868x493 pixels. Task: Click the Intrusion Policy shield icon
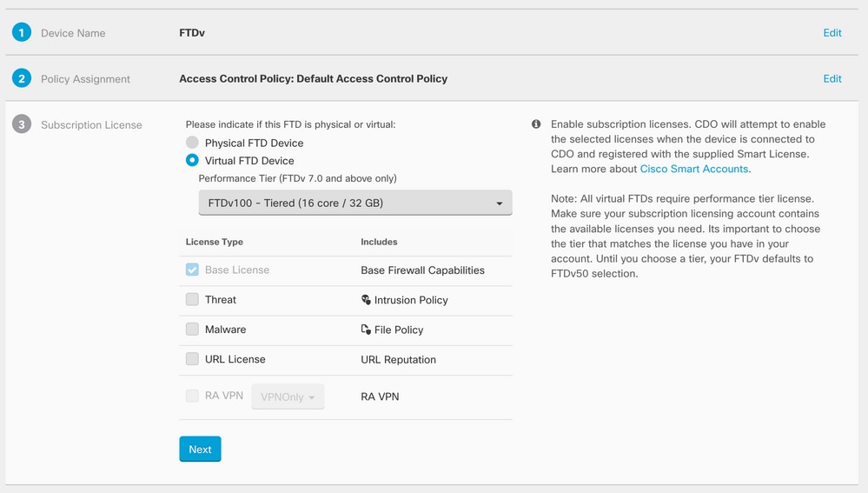[x=366, y=300]
